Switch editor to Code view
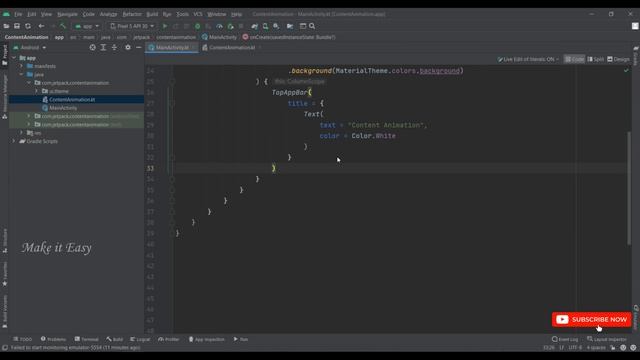The height and width of the screenshot is (360, 640). pos(574,59)
